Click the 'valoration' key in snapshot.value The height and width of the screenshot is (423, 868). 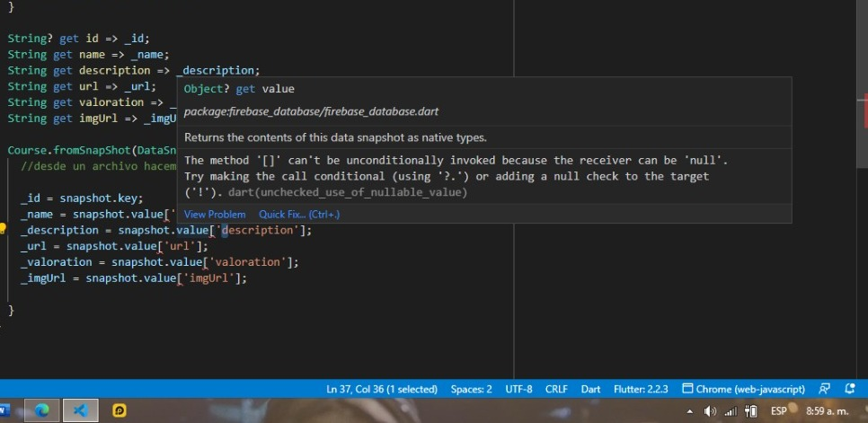click(x=248, y=262)
